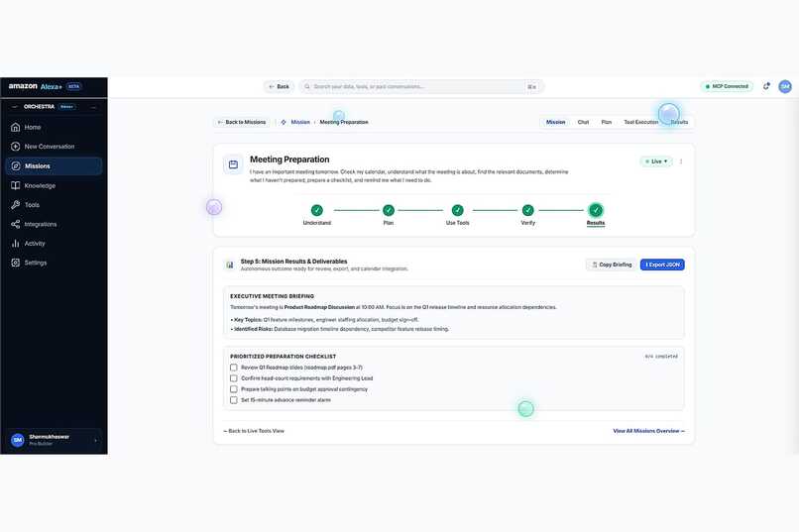Click the Export JSON button
The height and width of the screenshot is (532, 799).
(x=662, y=265)
